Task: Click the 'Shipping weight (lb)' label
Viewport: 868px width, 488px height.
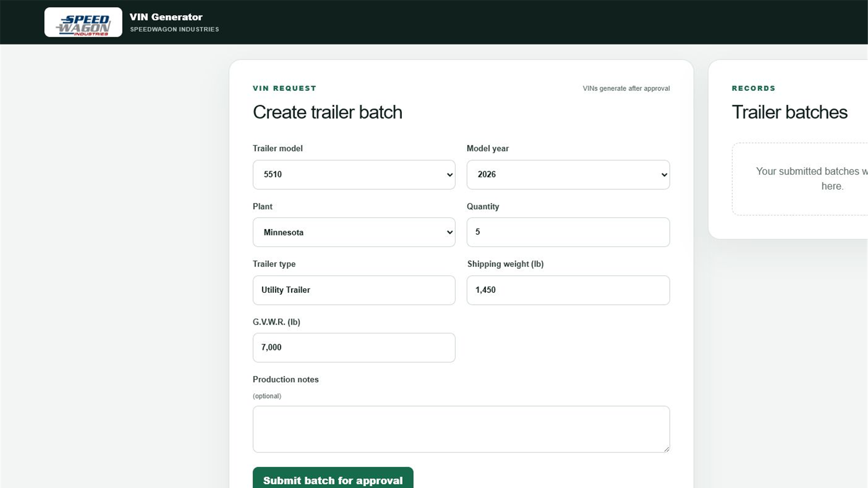Action: 505,264
